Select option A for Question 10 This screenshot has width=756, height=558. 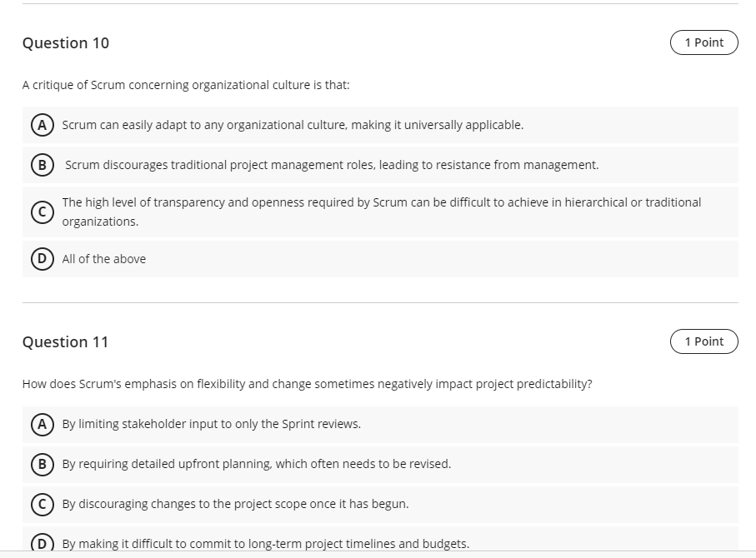pos(42,124)
